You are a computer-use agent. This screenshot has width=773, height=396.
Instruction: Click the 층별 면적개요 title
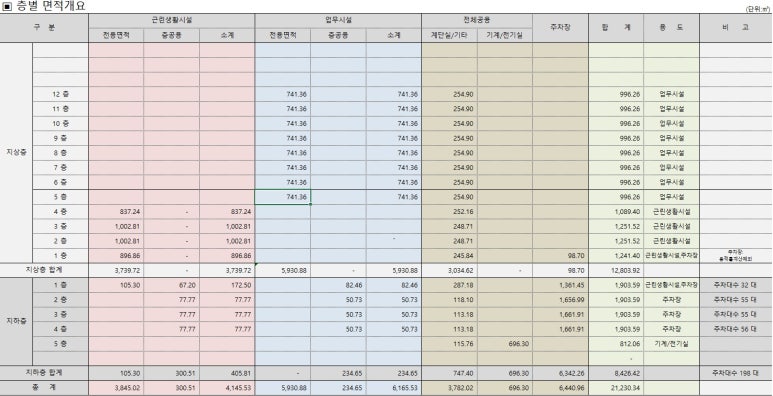tap(50, 6)
